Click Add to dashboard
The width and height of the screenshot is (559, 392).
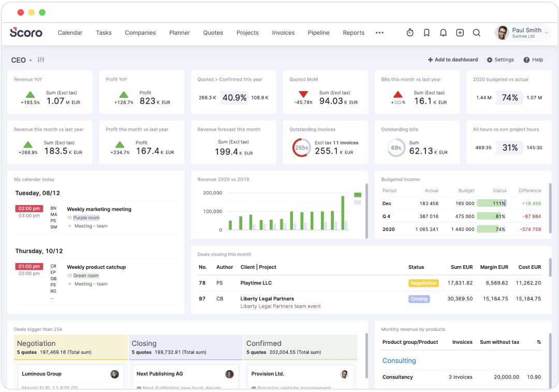click(x=453, y=60)
